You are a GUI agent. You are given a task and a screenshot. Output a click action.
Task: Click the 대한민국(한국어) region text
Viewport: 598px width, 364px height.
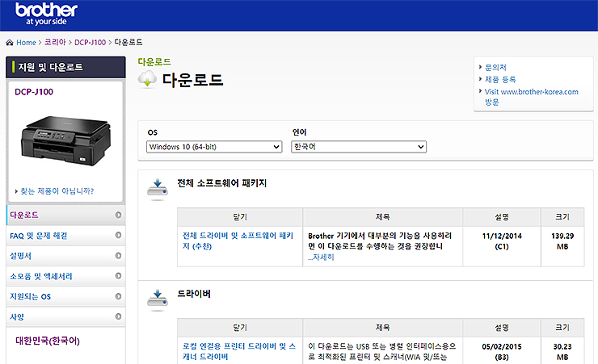click(x=48, y=341)
